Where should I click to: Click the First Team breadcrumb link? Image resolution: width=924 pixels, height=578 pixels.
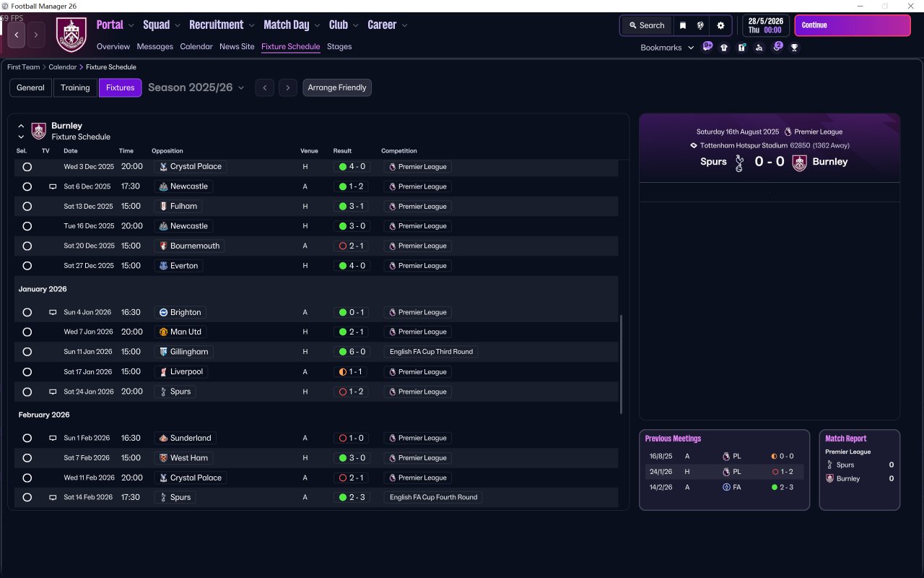pyautogui.click(x=24, y=67)
